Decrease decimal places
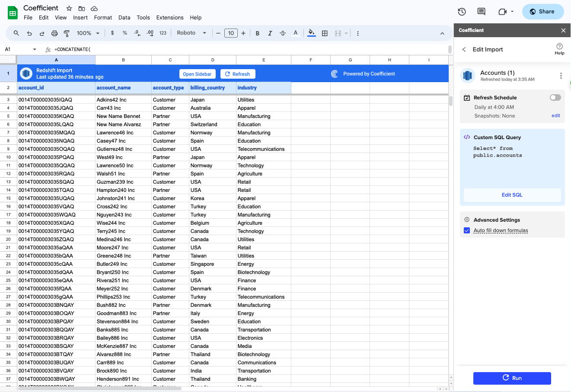 137,33
